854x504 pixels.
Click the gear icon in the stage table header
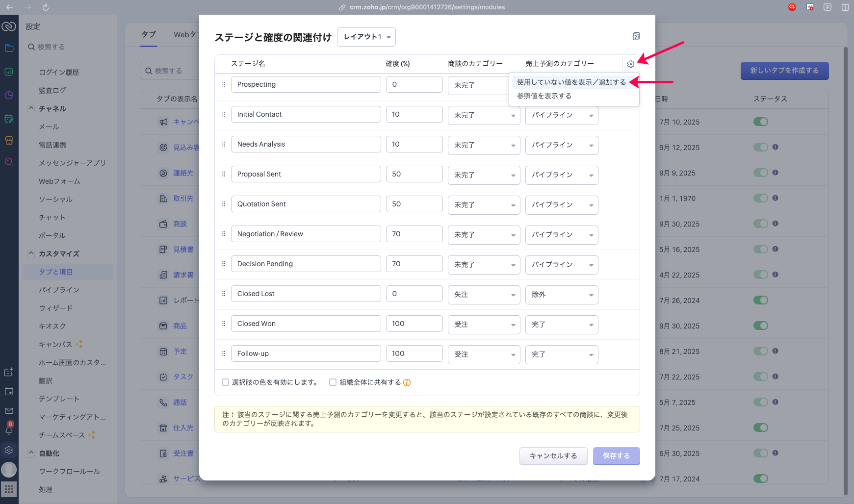coord(630,64)
